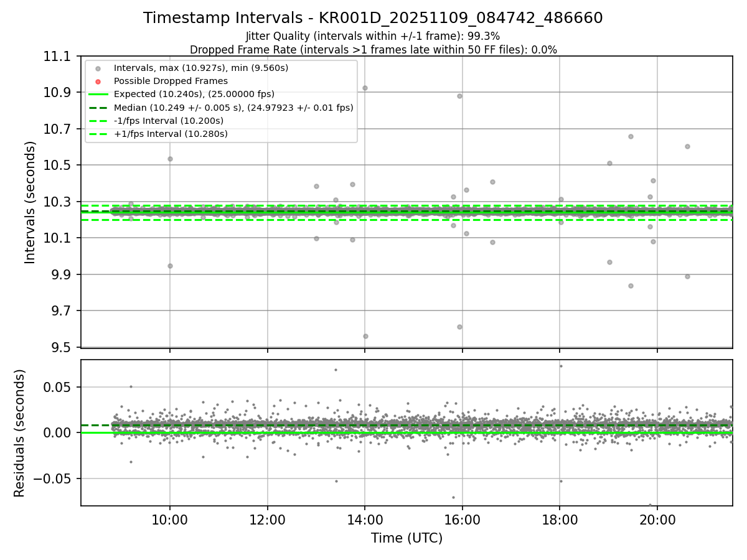Click the 20:00 tick label on the time axis

pos(657,520)
